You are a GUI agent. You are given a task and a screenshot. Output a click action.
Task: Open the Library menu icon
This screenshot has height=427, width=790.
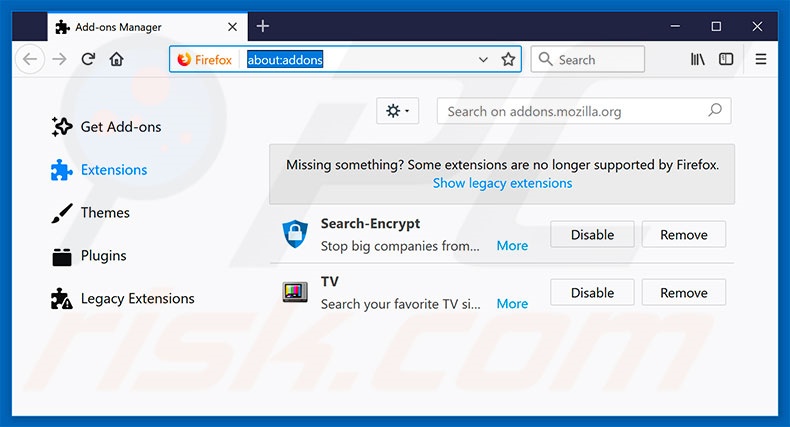pyautogui.click(x=697, y=59)
